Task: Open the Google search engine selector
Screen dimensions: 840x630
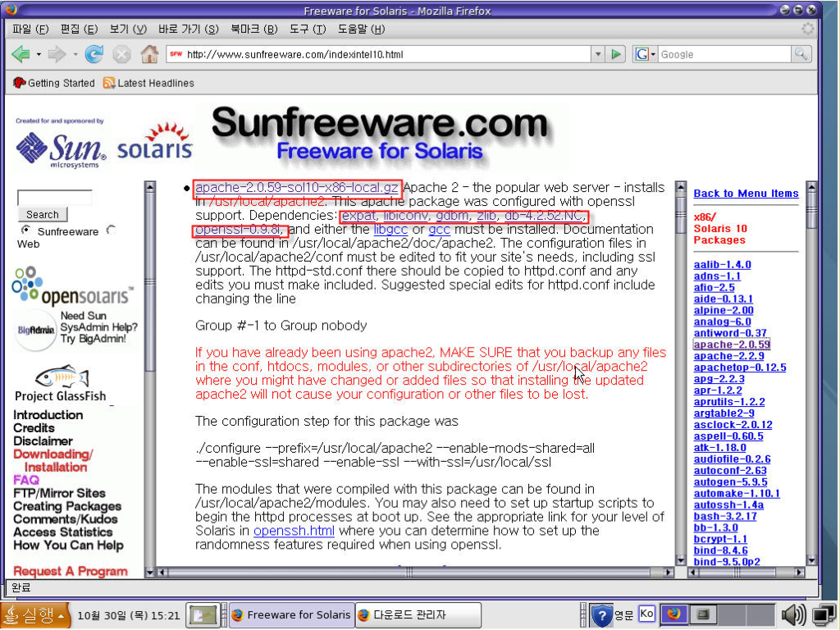Action: tap(645, 54)
